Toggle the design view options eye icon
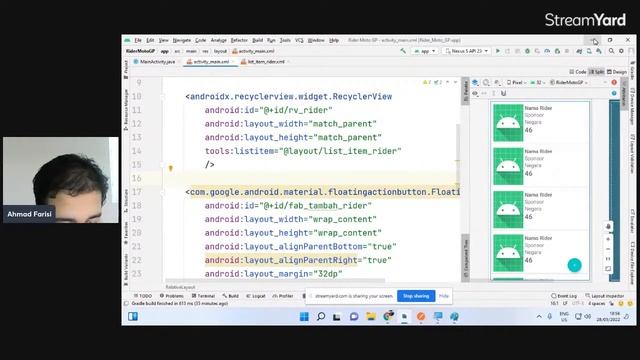Image resolution: width=640 pixels, height=360 pixels. pyautogui.click(x=475, y=93)
